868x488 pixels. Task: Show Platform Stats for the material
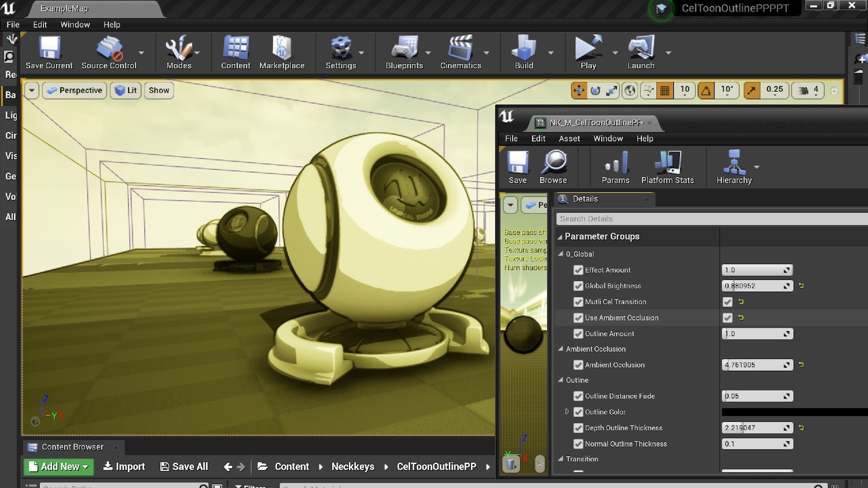tap(668, 166)
